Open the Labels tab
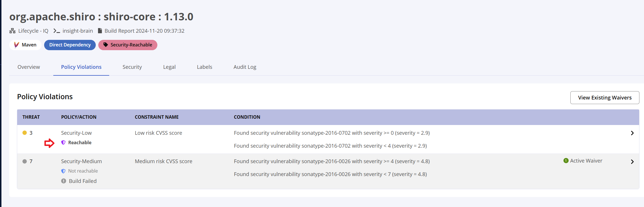Screen dimensions: 644x207 205,67
